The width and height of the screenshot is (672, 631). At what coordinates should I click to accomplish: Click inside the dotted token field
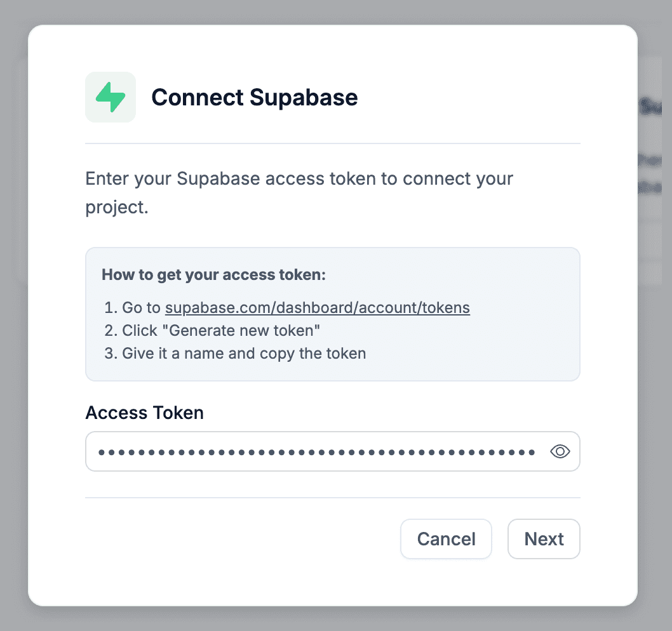click(286, 451)
